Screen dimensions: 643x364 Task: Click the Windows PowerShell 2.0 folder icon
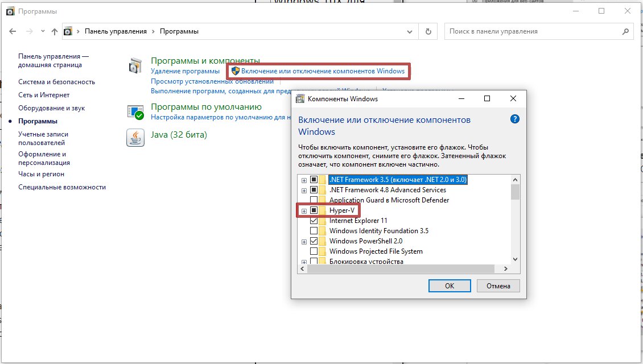tap(322, 241)
